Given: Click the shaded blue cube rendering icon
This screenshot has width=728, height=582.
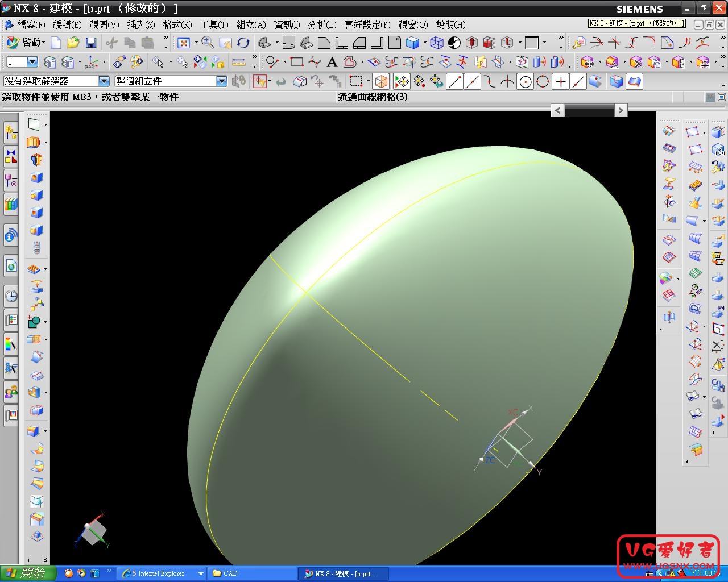Looking at the screenshot, I should (x=413, y=43).
